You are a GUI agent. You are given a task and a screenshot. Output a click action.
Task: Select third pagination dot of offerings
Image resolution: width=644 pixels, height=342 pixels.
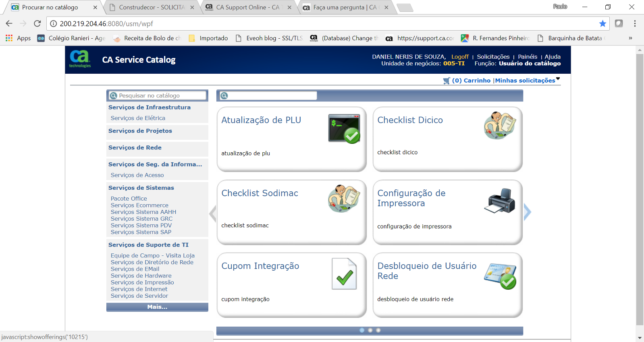[378, 330]
